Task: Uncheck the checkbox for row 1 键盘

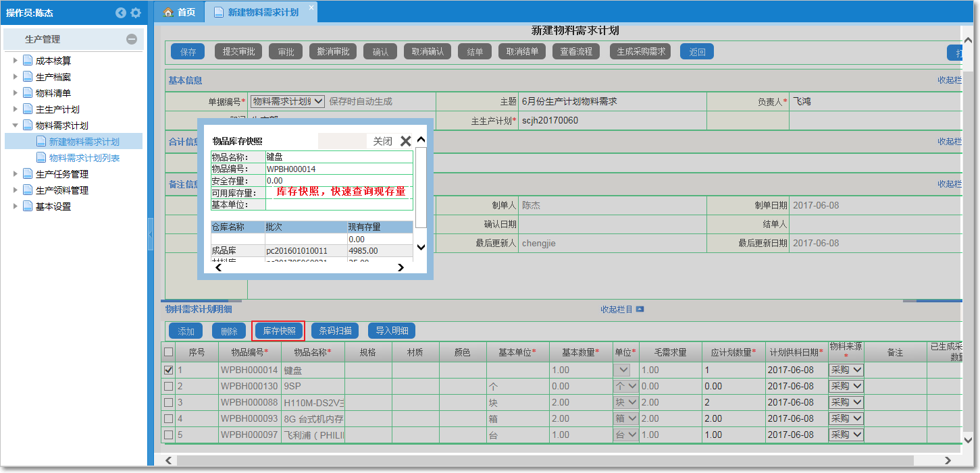Action: pos(168,370)
